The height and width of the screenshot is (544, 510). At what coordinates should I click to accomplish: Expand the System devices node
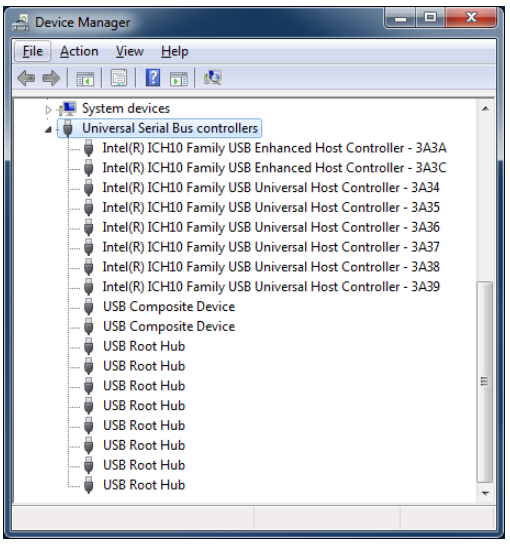[48, 110]
